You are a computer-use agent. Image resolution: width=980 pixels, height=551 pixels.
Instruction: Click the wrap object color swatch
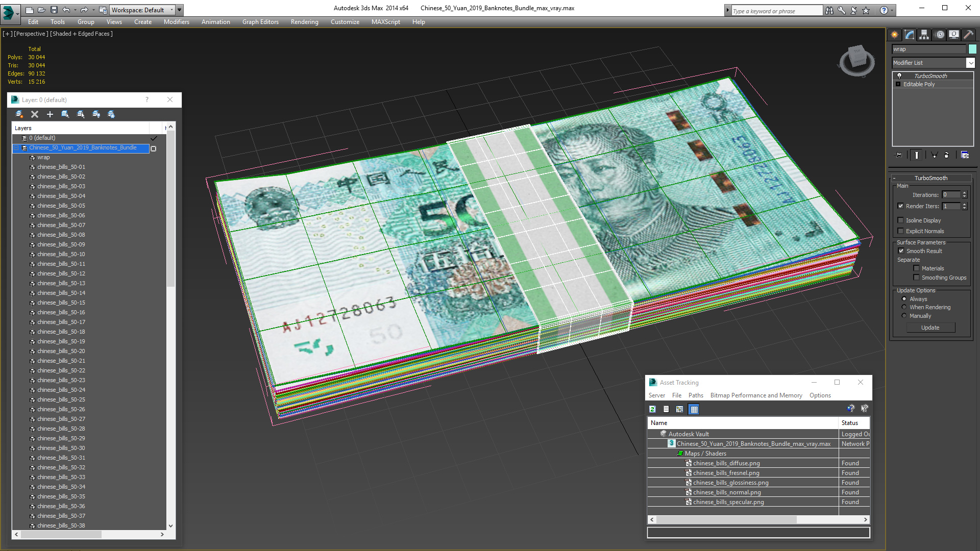[972, 49]
